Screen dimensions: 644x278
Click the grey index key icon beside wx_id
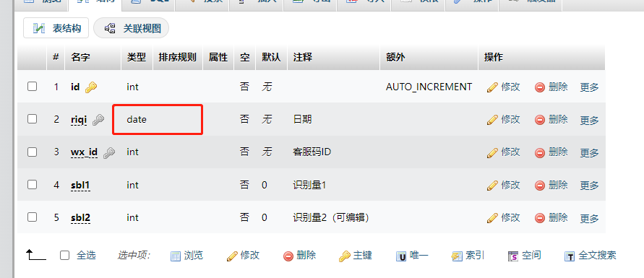click(109, 152)
